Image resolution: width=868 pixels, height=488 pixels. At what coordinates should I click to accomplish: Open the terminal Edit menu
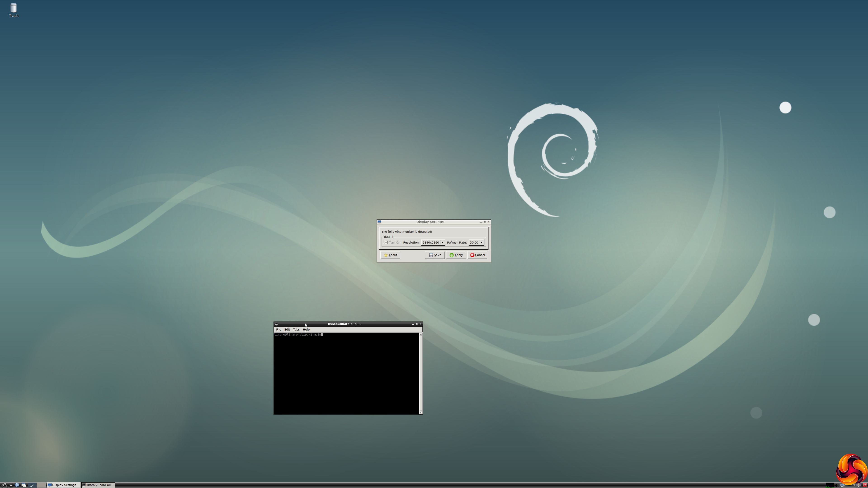pyautogui.click(x=287, y=329)
